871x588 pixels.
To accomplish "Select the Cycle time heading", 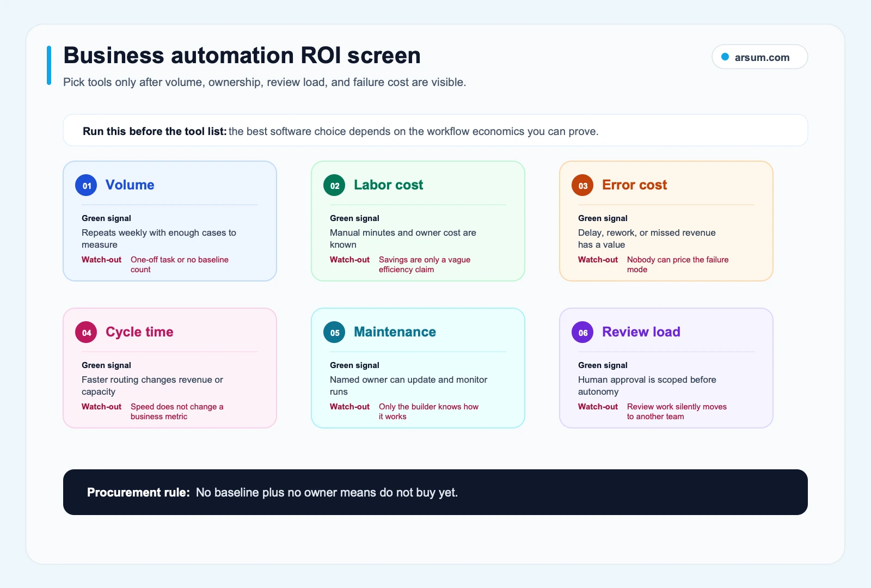I will tap(139, 332).
